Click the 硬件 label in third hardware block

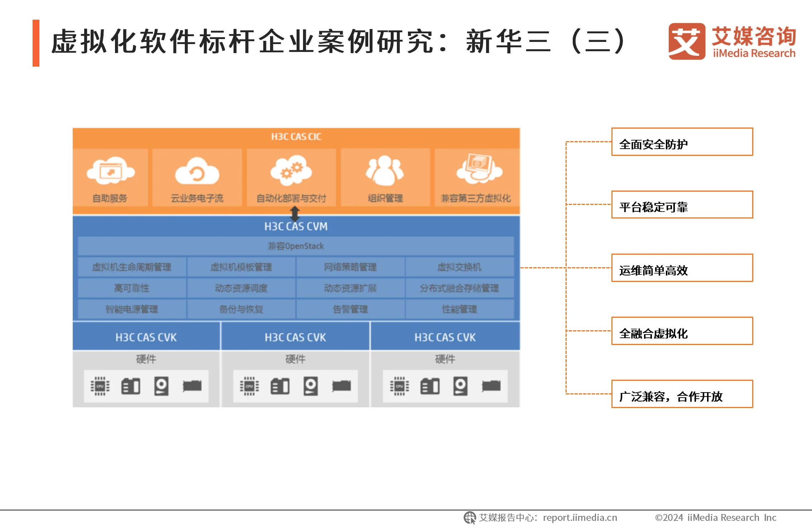pyautogui.click(x=445, y=359)
